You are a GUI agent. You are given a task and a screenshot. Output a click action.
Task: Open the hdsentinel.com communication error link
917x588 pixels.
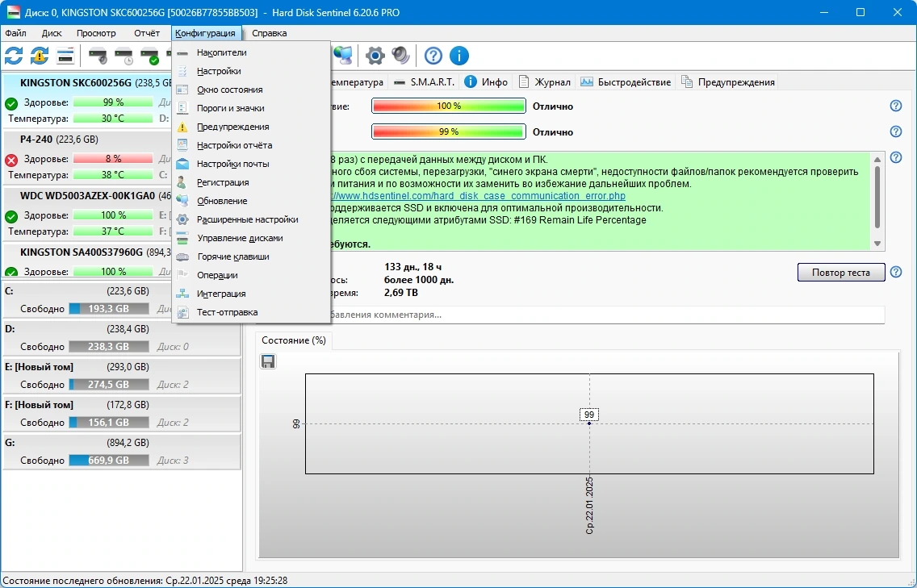[x=477, y=196]
